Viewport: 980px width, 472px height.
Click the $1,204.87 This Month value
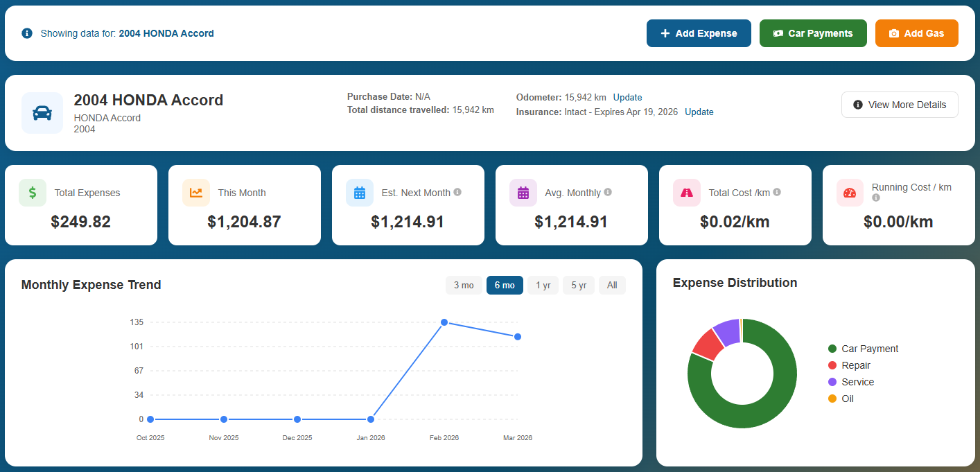(245, 222)
